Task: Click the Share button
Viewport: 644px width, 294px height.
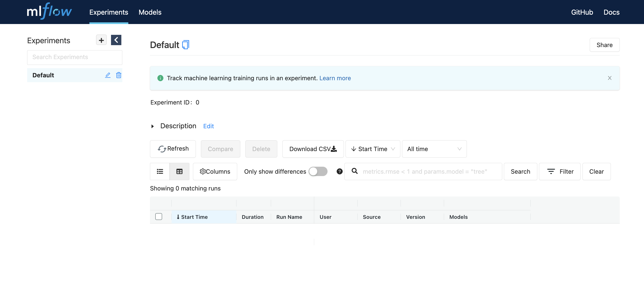Action: click(605, 45)
